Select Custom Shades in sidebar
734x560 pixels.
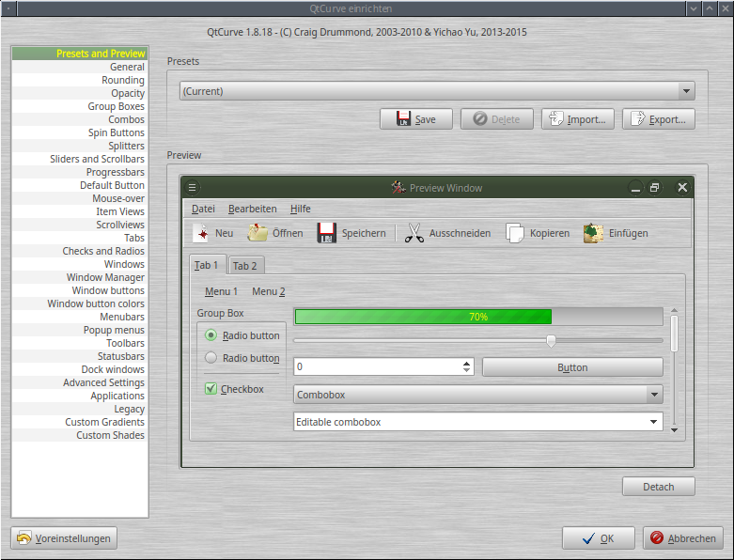(80, 435)
